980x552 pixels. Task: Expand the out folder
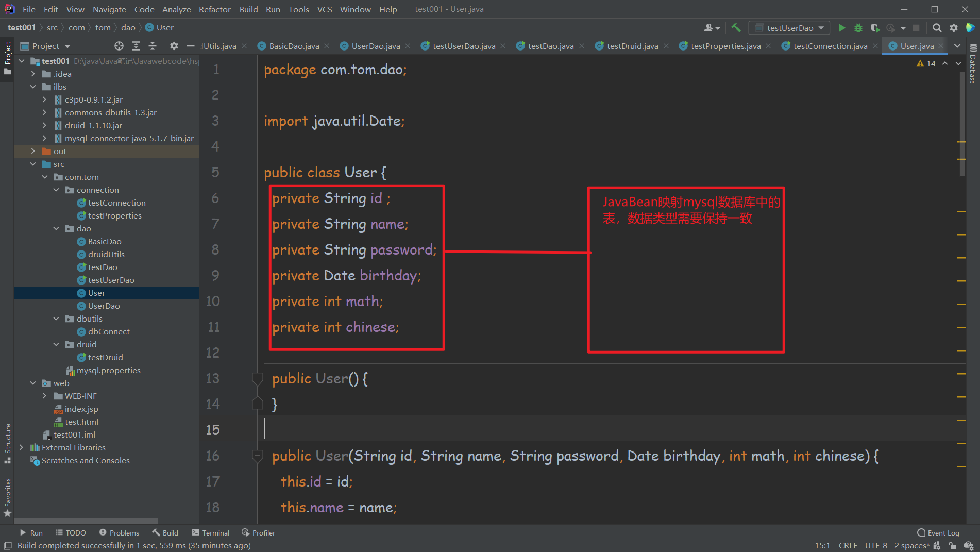click(x=33, y=151)
